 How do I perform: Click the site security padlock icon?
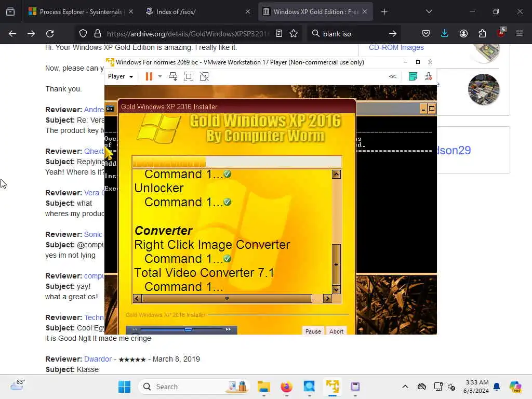click(x=98, y=34)
